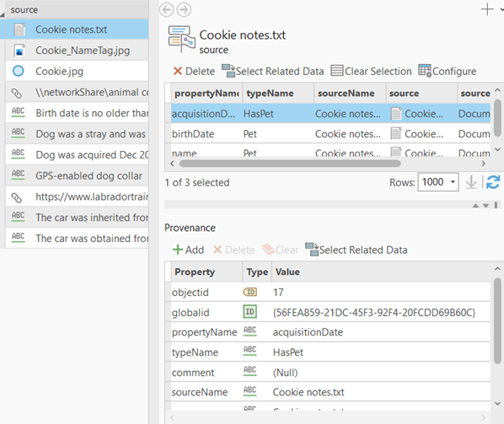Click horizontal scrollbar of the upper table

tap(290, 164)
